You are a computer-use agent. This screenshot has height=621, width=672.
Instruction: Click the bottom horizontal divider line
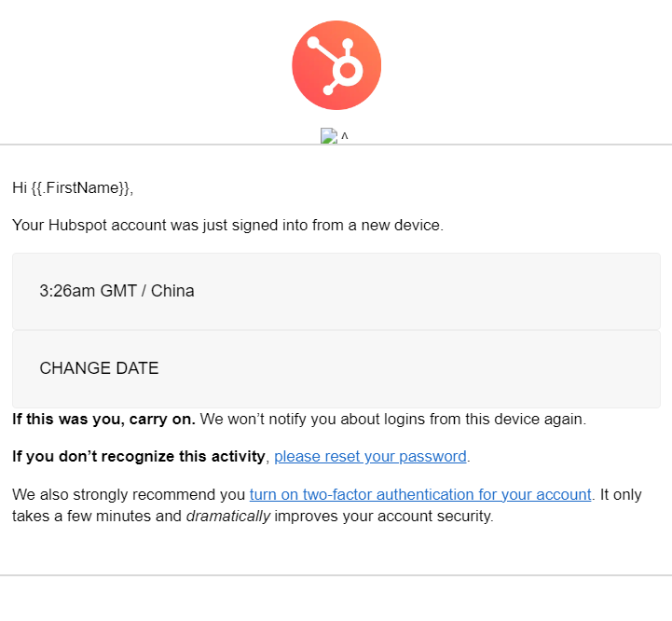coord(336,575)
